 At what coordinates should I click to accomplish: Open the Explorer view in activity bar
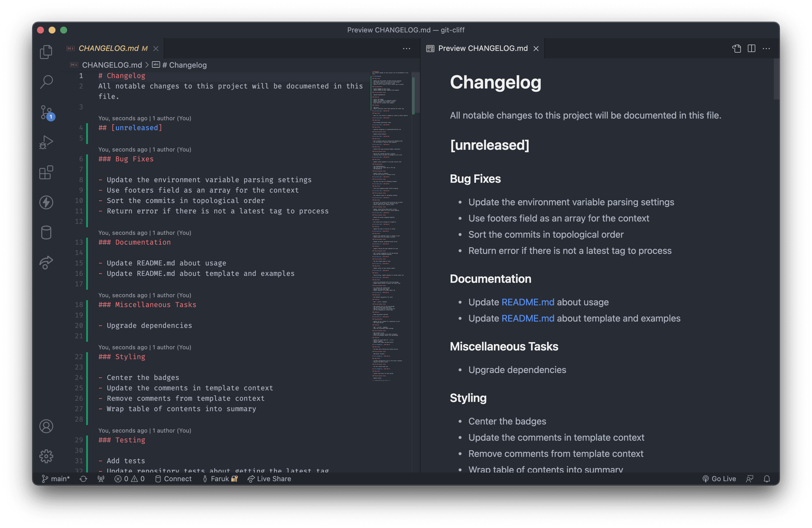point(46,52)
